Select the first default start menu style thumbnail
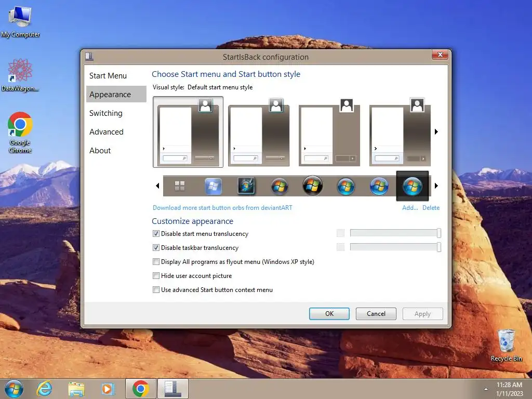This screenshot has width=532, height=399. point(188,132)
